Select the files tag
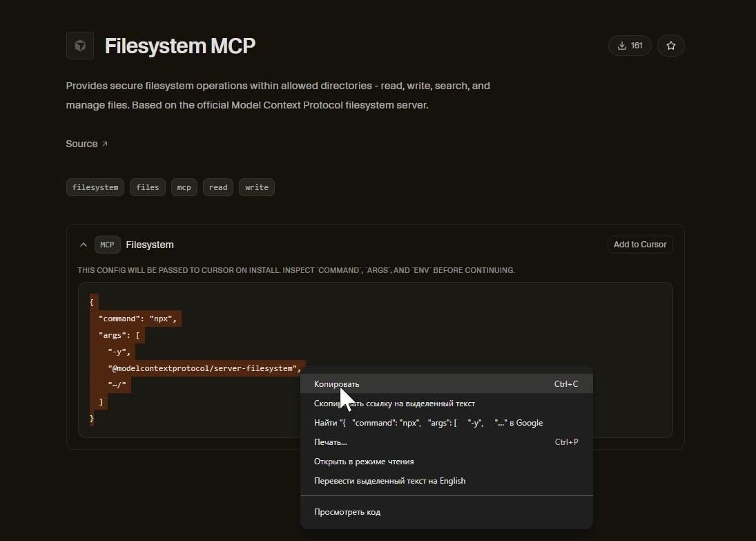The width and height of the screenshot is (756, 541). tap(148, 187)
